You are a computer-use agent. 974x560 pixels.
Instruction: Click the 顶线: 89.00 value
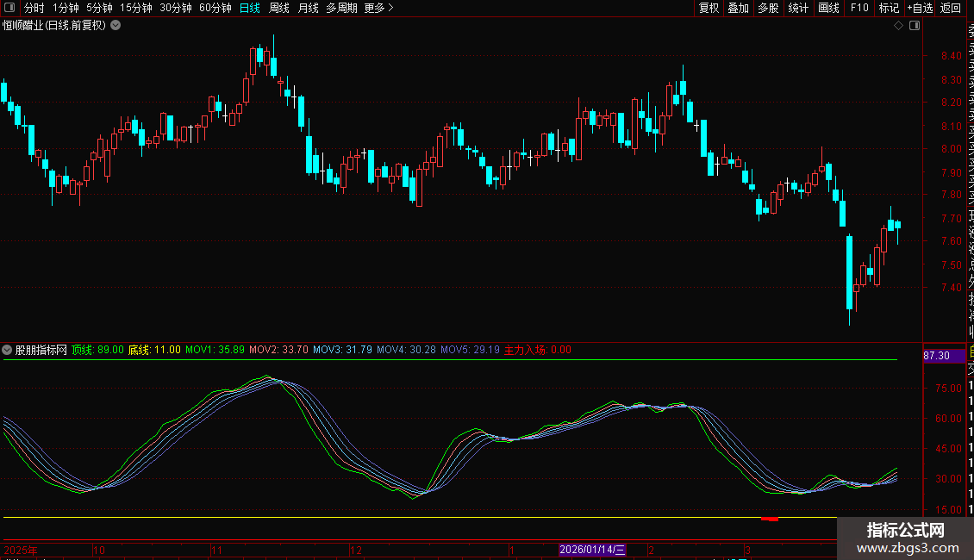[97, 350]
